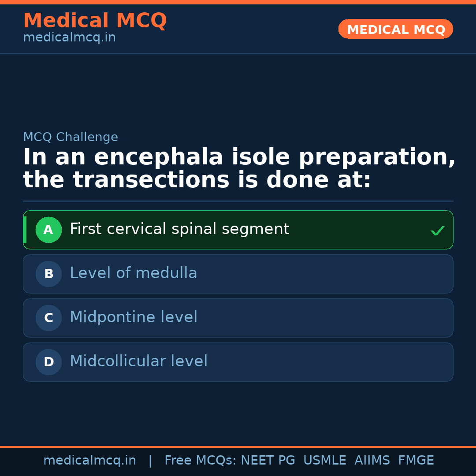Click the encephala isole question text
The height and width of the screenshot is (476, 476).
239,169
